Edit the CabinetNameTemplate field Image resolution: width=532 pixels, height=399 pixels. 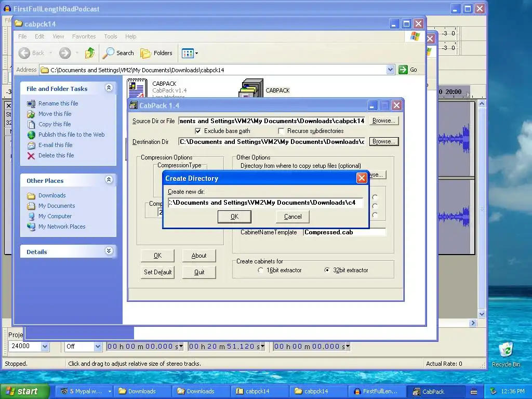pyautogui.click(x=344, y=232)
